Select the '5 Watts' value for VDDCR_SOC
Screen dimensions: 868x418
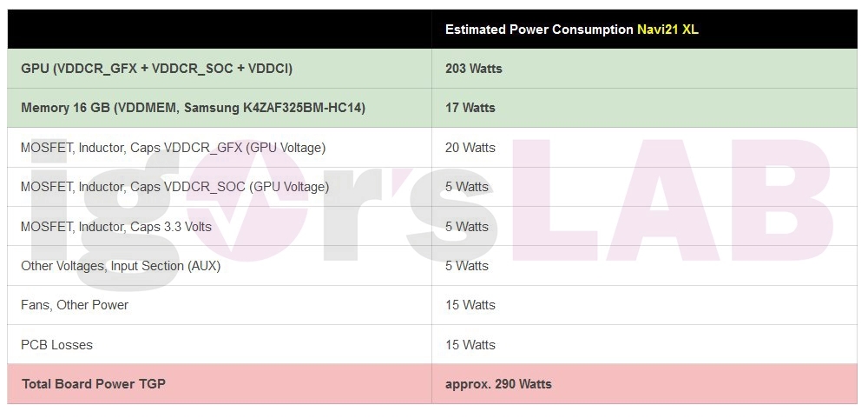(467, 187)
